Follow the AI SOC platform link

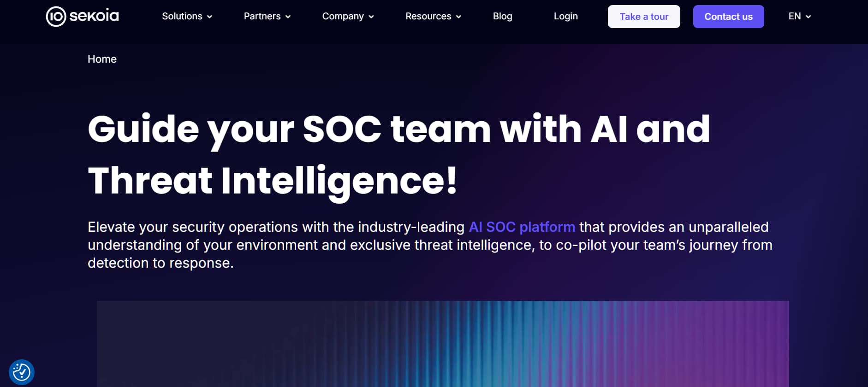click(x=521, y=227)
